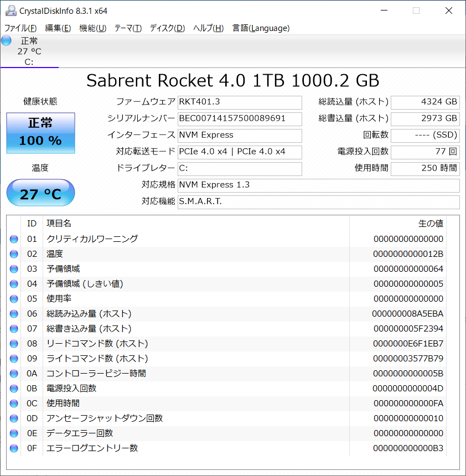Click status circle beside クリティカルワーニング row
Image resolution: width=466 pixels, height=476 pixels.
click(14, 239)
